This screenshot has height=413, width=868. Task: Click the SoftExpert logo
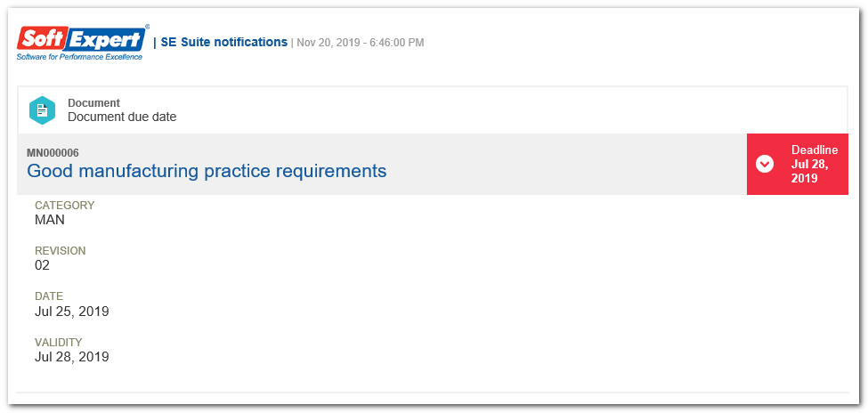pyautogui.click(x=83, y=43)
